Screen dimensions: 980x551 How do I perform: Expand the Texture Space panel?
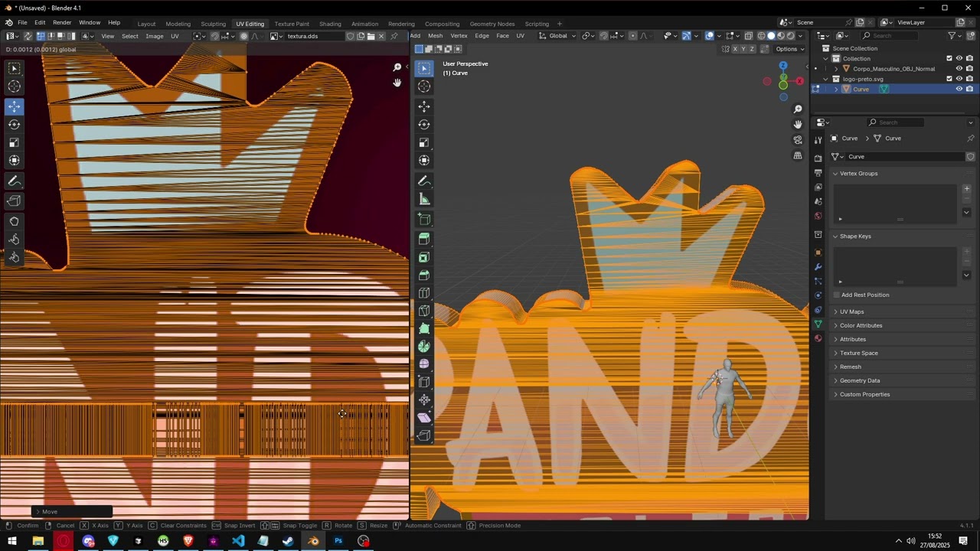click(x=858, y=353)
